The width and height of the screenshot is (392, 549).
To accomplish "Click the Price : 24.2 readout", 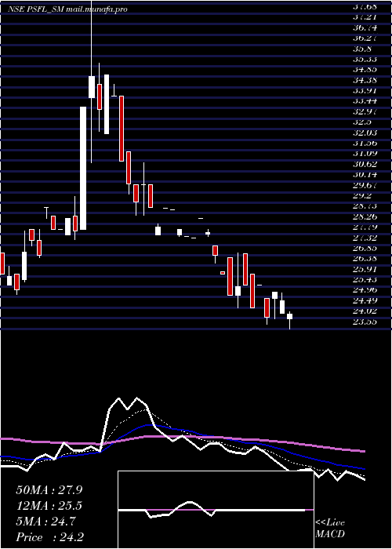I will (49, 537).
